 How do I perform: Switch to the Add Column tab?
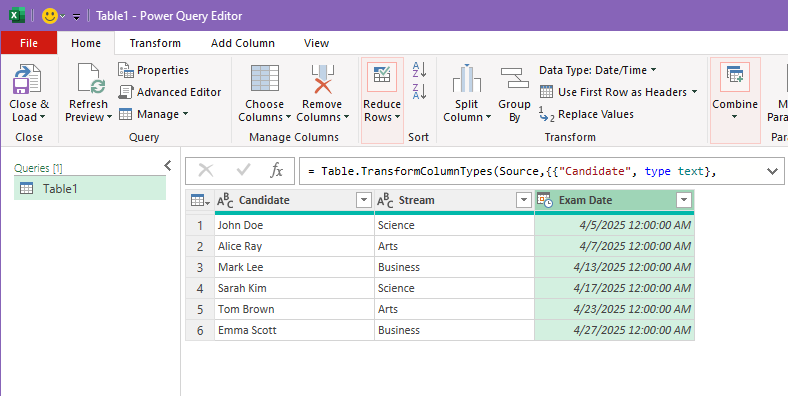click(x=243, y=43)
